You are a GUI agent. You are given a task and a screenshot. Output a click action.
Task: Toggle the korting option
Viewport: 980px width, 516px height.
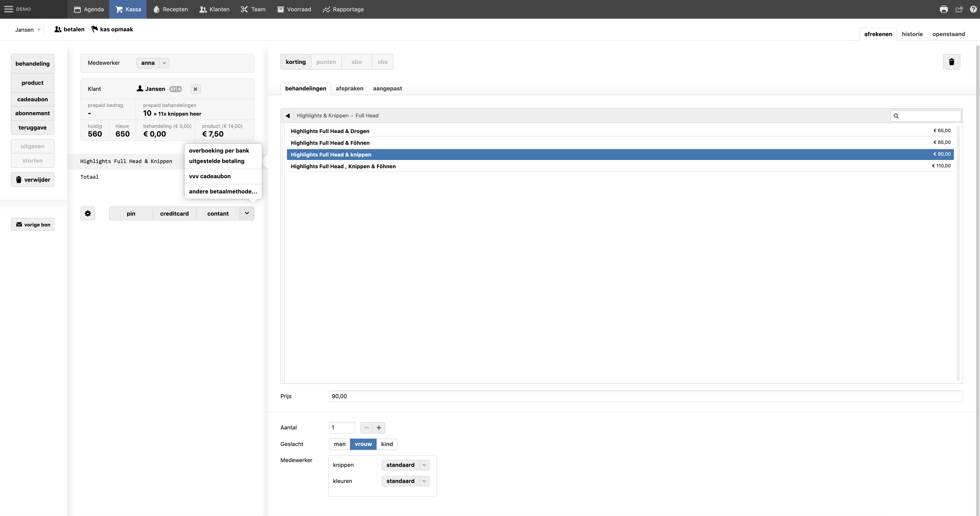(x=296, y=62)
